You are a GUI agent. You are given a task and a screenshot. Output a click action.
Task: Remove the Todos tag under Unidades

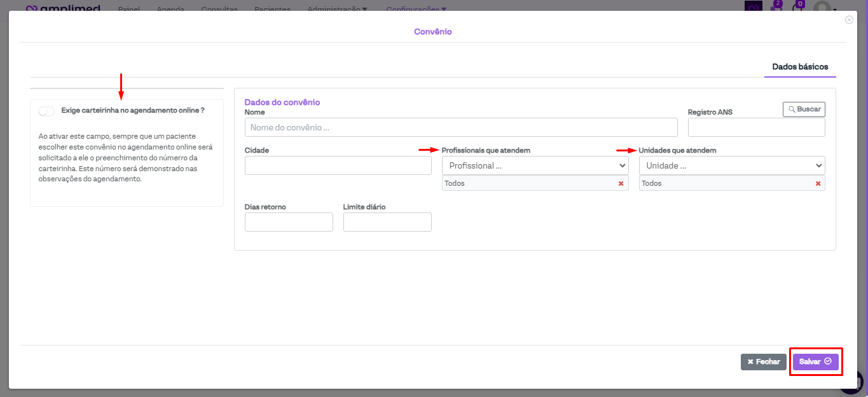[818, 183]
